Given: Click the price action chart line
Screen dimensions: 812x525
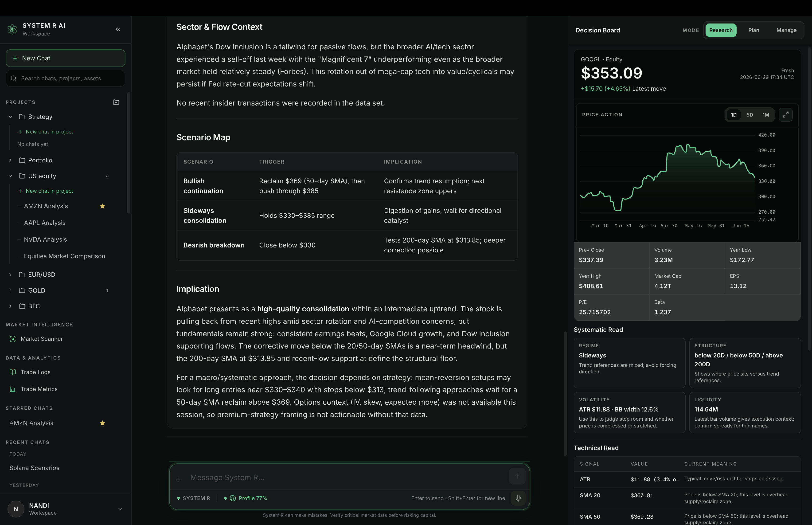Looking at the screenshot, I should 667,177.
